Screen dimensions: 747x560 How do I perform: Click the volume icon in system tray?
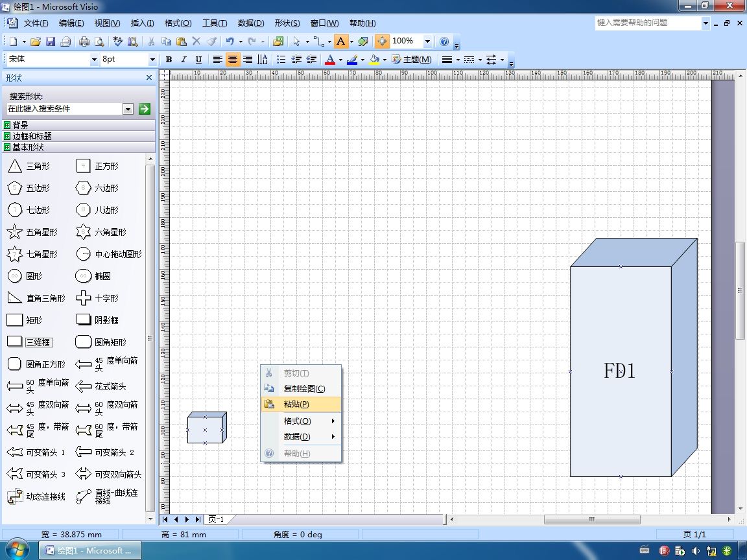click(696, 551)
